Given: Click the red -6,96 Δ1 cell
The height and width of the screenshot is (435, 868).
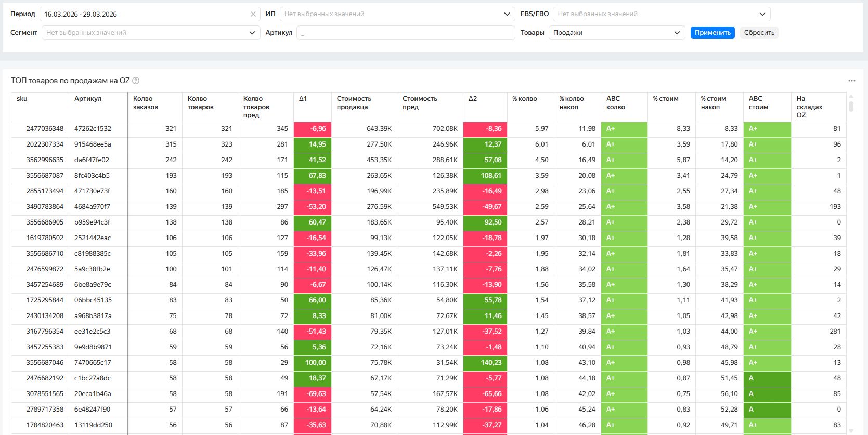Looking at the screenshot, I should pyautogui.click(x=313, y=129).
